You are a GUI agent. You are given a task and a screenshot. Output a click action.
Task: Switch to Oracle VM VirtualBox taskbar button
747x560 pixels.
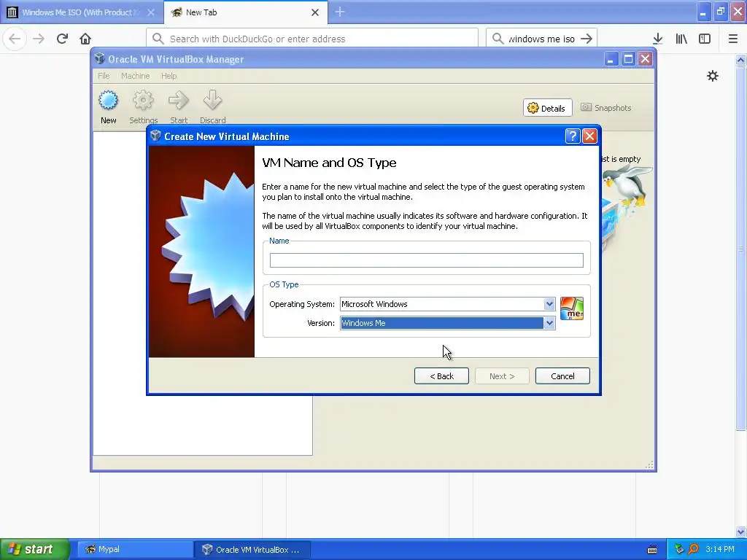252,549
